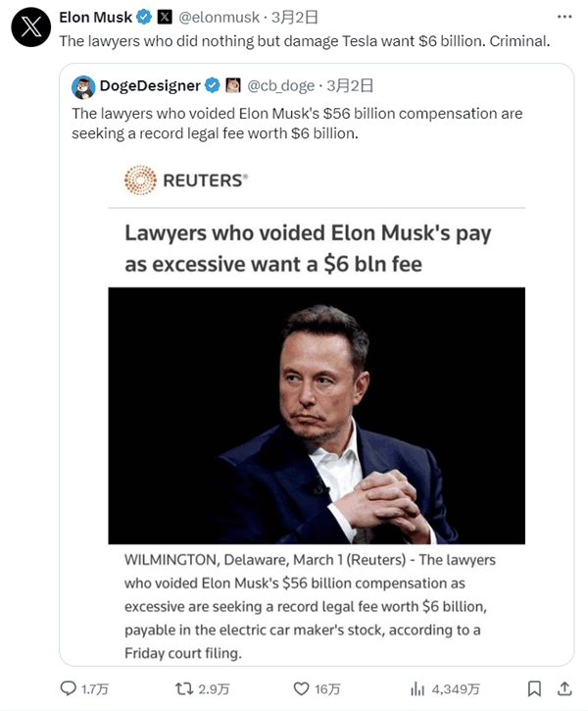This screenshot has height=711, width=588.
Task: Open Elon Musk's profile avatar
Action: coord(32,30)
